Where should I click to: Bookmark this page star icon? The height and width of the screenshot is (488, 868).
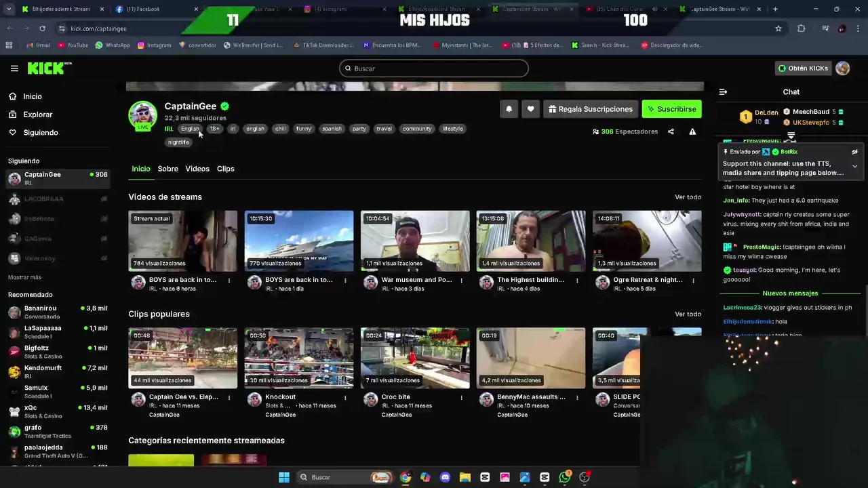(x=778, y=28)
